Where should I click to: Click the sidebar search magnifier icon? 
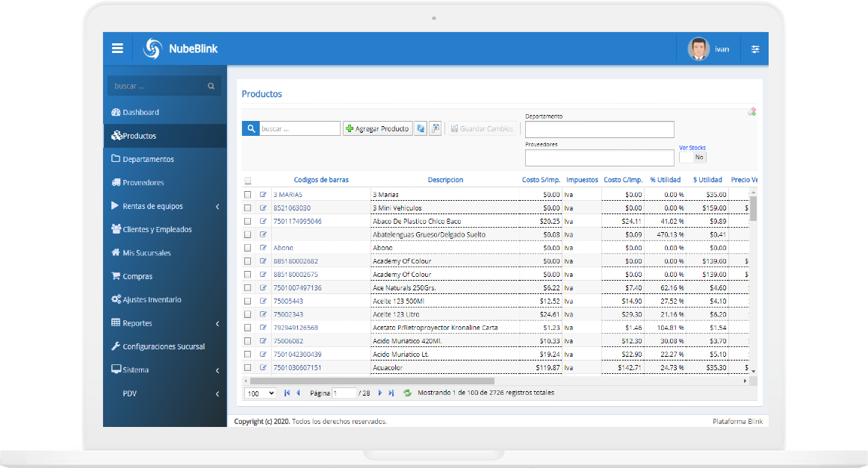coord(211,87)
